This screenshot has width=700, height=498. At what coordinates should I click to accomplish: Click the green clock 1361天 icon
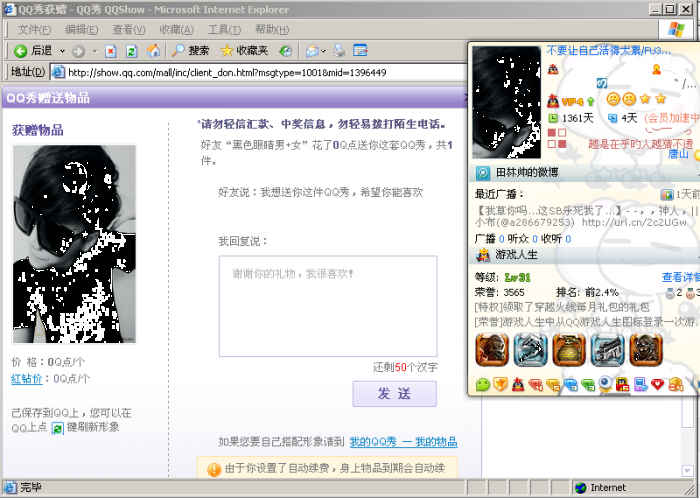click(x=553, y=118)
